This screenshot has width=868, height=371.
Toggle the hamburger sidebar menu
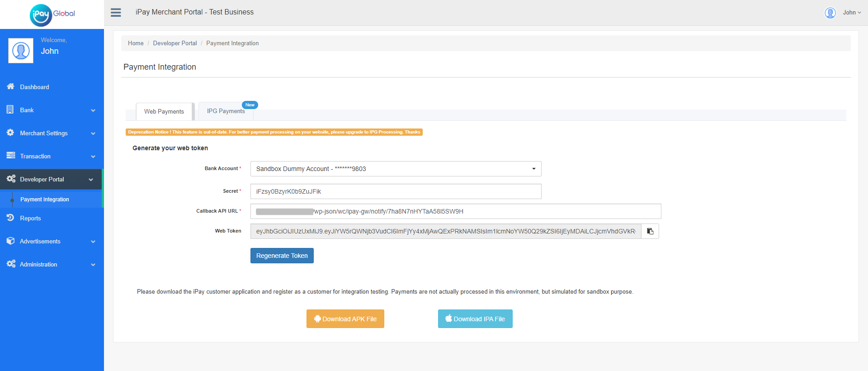(116, 13)
